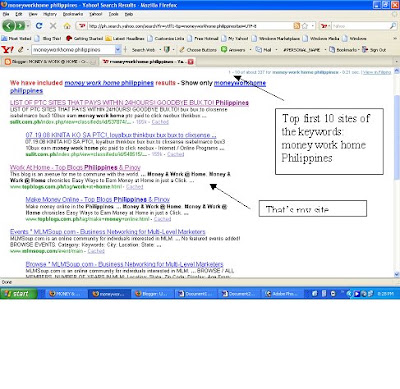Open the History menu
The height and width of the screenshot is (389, 400).
(50, 14)
